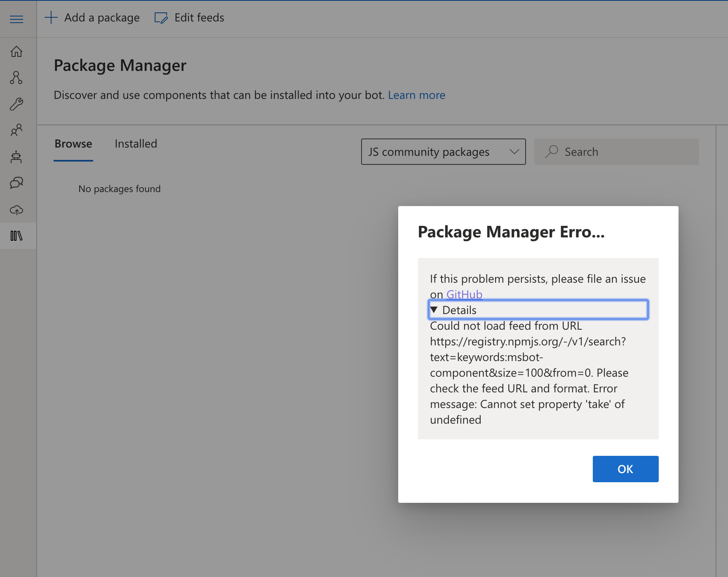
Task: Open the cloud publish icon
Action: pyautogui.click(x=16, y=210)
